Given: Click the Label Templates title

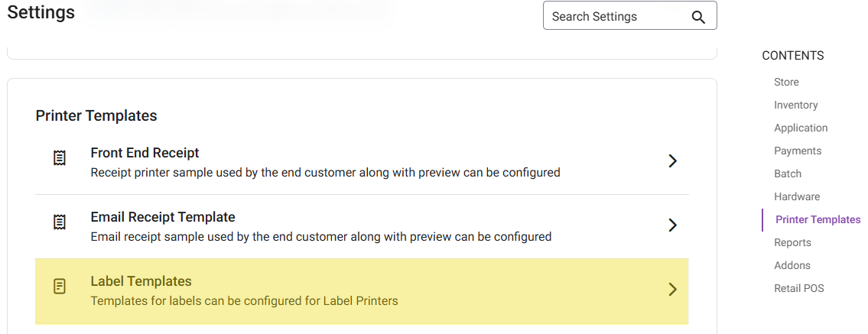Looking at the screenshot, I should [x=141, y=281].
